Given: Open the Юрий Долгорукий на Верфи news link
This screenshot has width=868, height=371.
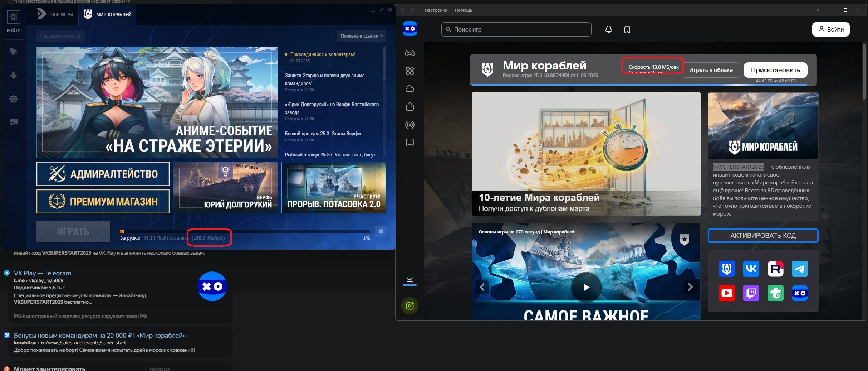Looking at the screenshot, I should click(x=332, y=108).
